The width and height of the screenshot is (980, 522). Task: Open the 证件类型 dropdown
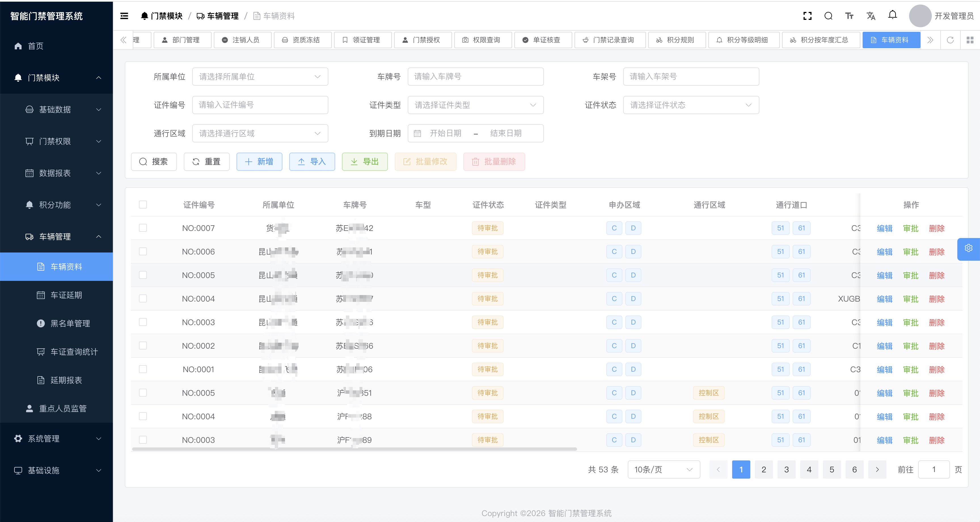(x=476, y=105)
